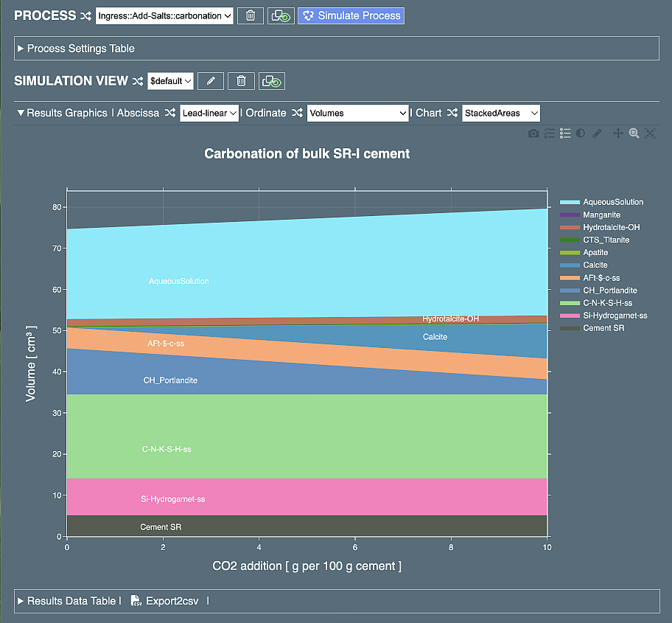
Task: Expand the Process Settings Table
Action: click(x=80, y=49)
